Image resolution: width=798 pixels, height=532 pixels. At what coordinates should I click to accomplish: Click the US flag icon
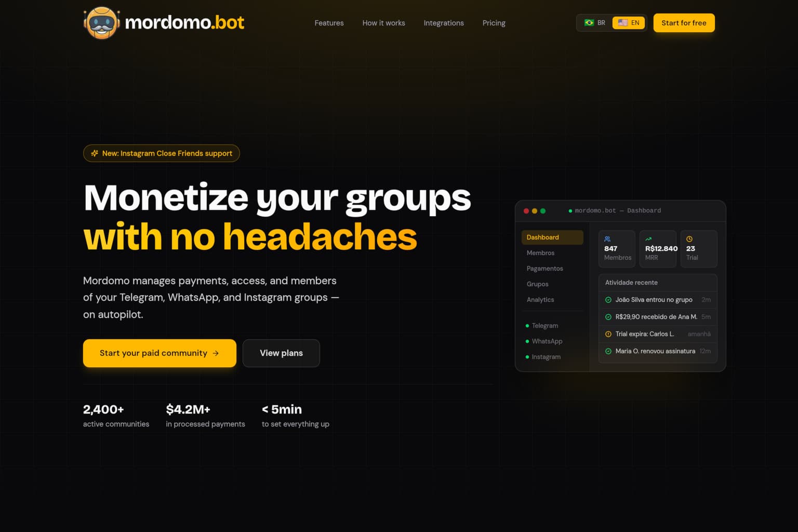tap(623, 23)
